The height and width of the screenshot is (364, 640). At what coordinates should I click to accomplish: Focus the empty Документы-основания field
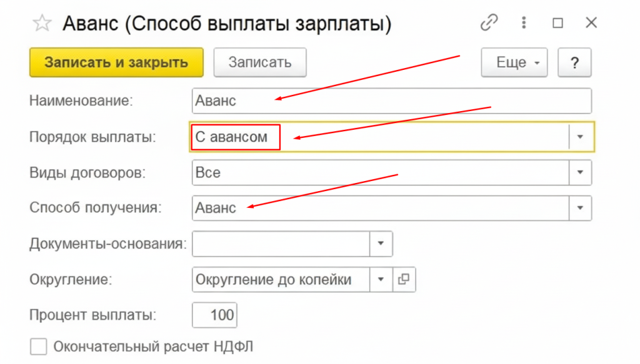pyautogui.click(x=281, y=243)
